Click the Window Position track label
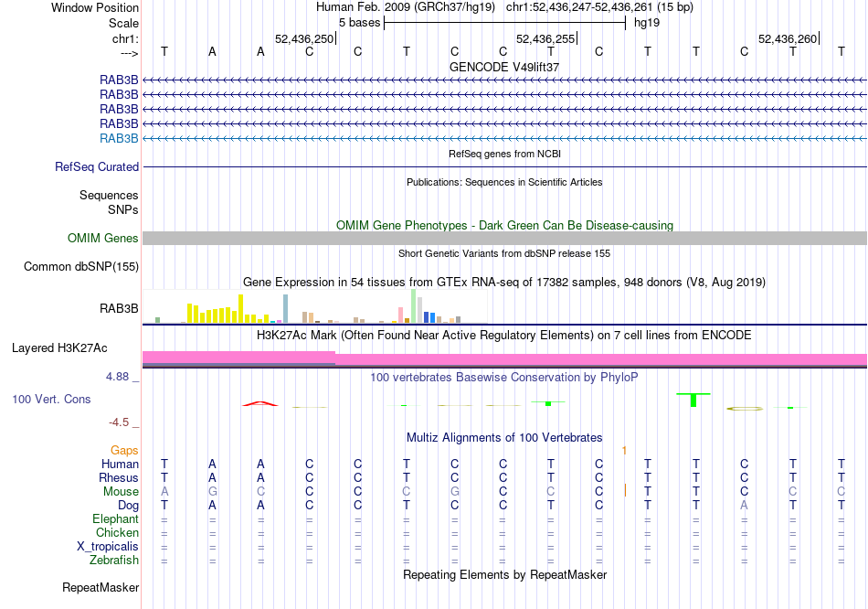 click(x=95, y=7)
